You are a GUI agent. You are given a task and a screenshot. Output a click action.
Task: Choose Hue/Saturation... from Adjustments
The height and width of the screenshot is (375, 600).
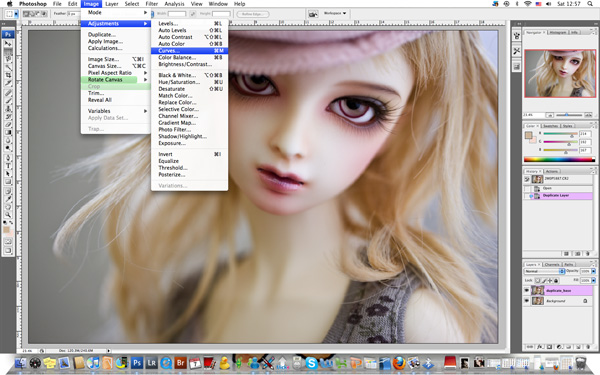click(x=189, y=82)
